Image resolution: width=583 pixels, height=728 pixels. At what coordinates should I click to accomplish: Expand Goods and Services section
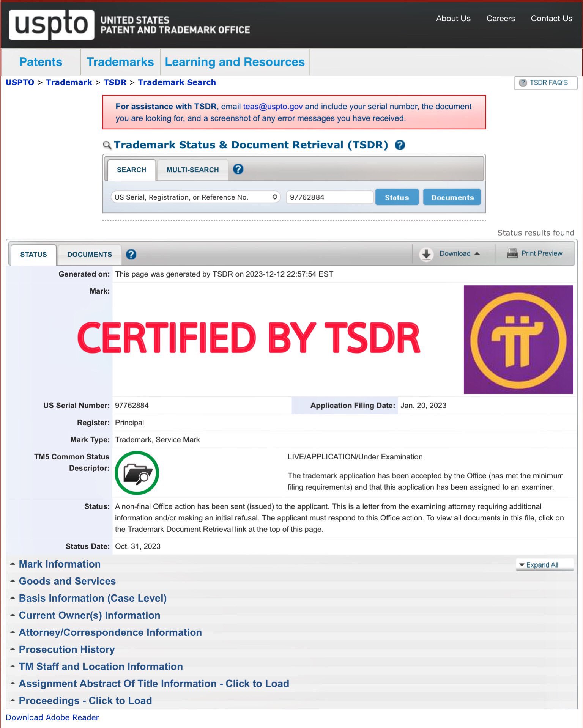click(x=67, y=581)
